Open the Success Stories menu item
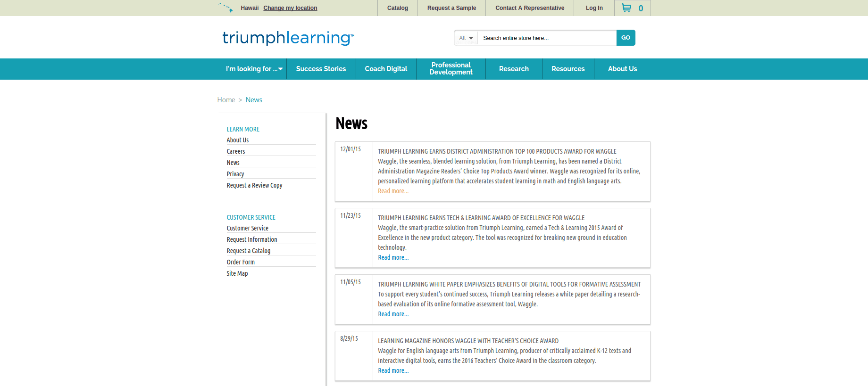Screen dimensions: 868x386 point(321,69)
